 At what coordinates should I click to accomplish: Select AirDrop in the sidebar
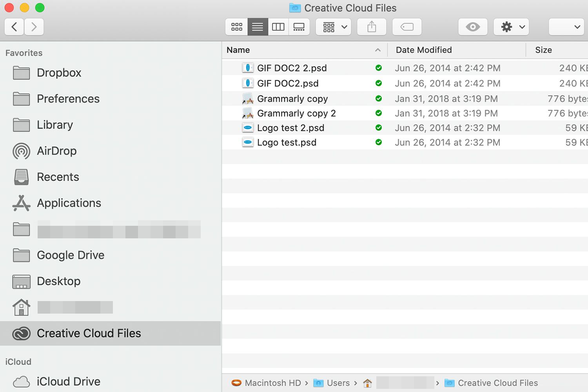111,151
